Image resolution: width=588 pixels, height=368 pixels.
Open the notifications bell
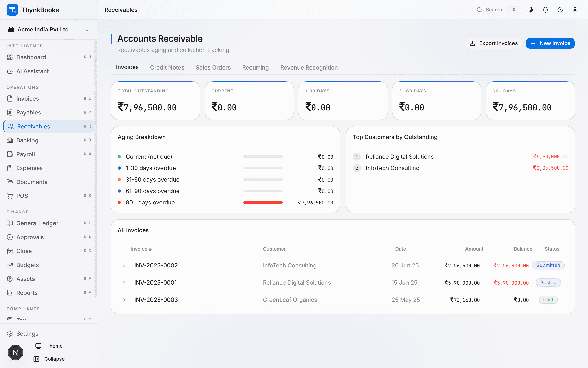tap(546, 10)
